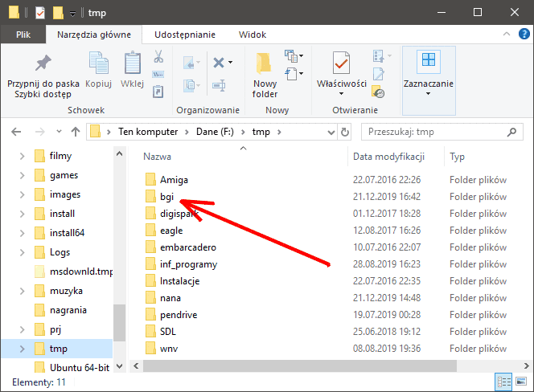Refresh the tmp folder view

click(345, 132)
